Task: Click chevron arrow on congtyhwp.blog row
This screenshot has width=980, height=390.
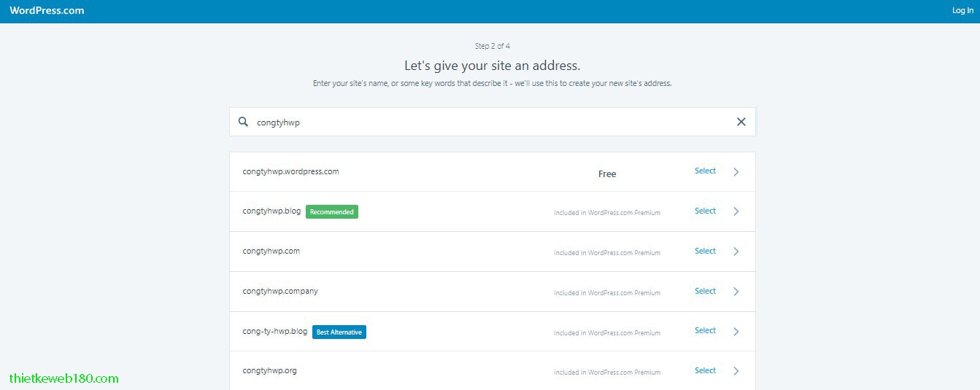Action: tap(736, 211)
